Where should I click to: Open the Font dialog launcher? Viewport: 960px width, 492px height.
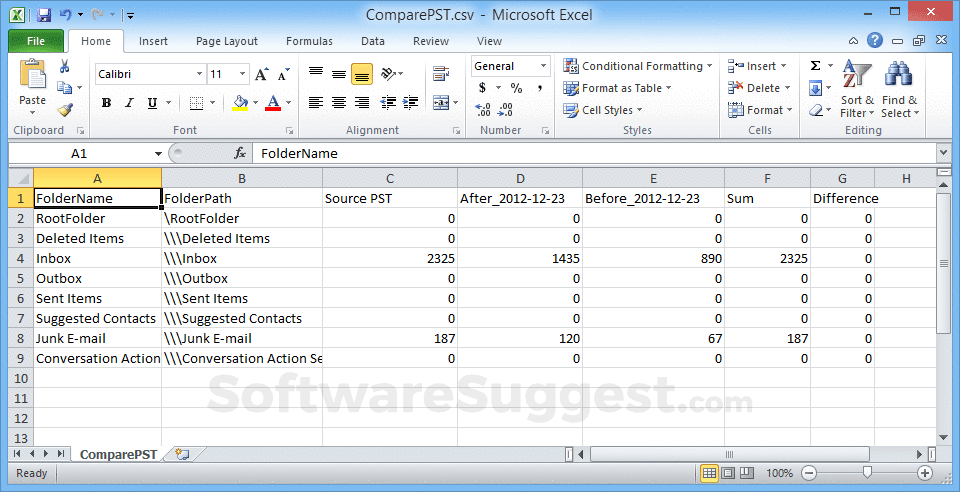point(289,131)
